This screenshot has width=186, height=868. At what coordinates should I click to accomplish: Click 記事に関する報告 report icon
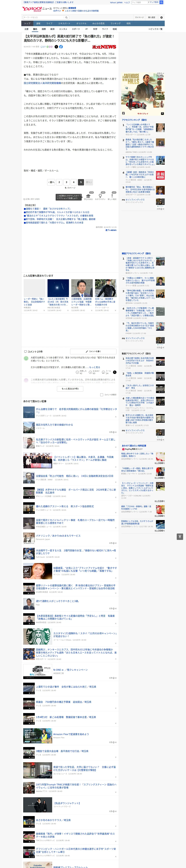(31, 199)
